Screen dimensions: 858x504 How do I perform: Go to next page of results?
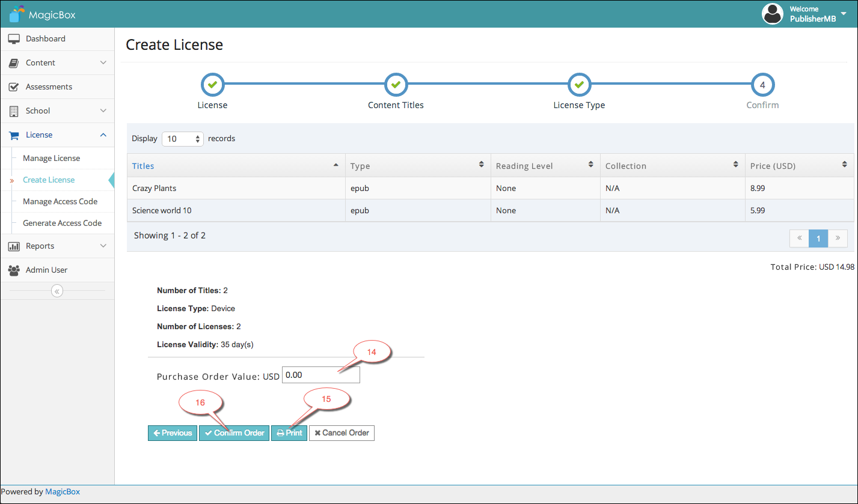click(x=838, y=238)
